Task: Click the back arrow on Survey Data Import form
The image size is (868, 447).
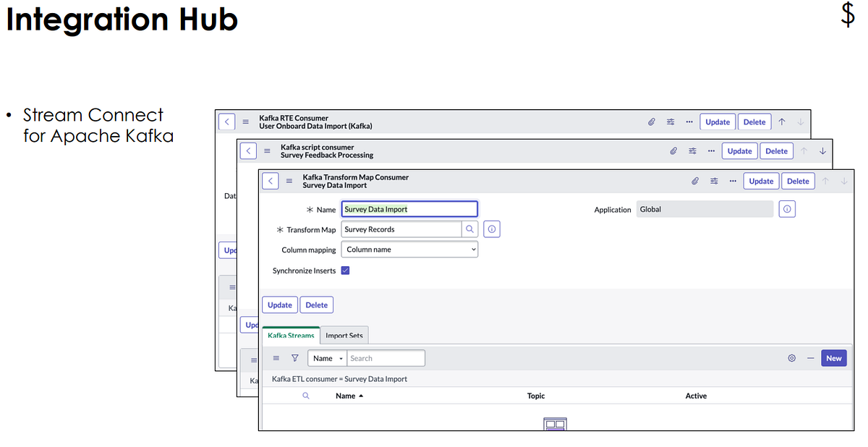Action: 270,181
